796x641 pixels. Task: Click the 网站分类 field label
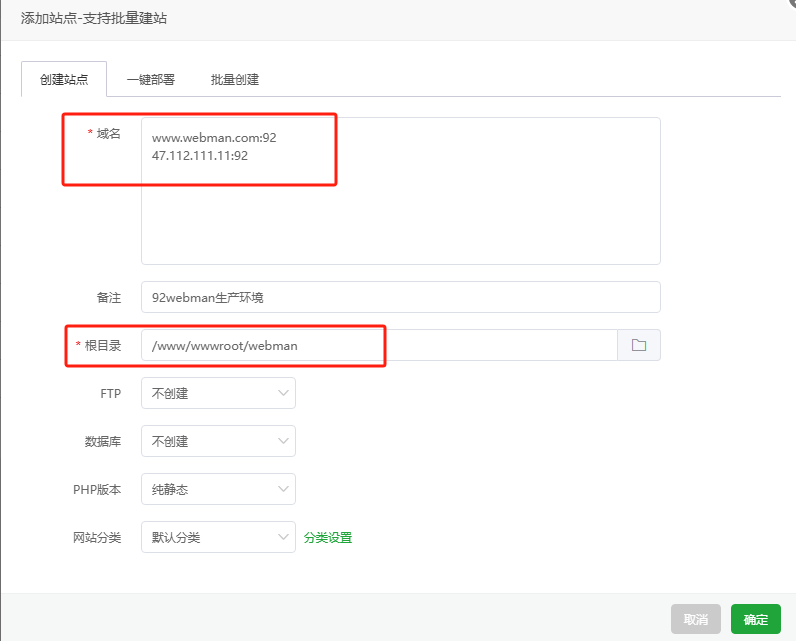[x=97, y=537]
